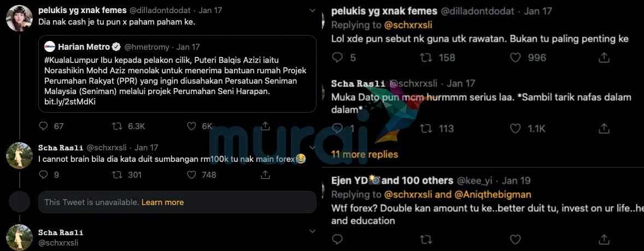Retweet the post with 6.3K retweets
Image resolution: width=644 pixels, height=251 pixels.
(117, 126)
